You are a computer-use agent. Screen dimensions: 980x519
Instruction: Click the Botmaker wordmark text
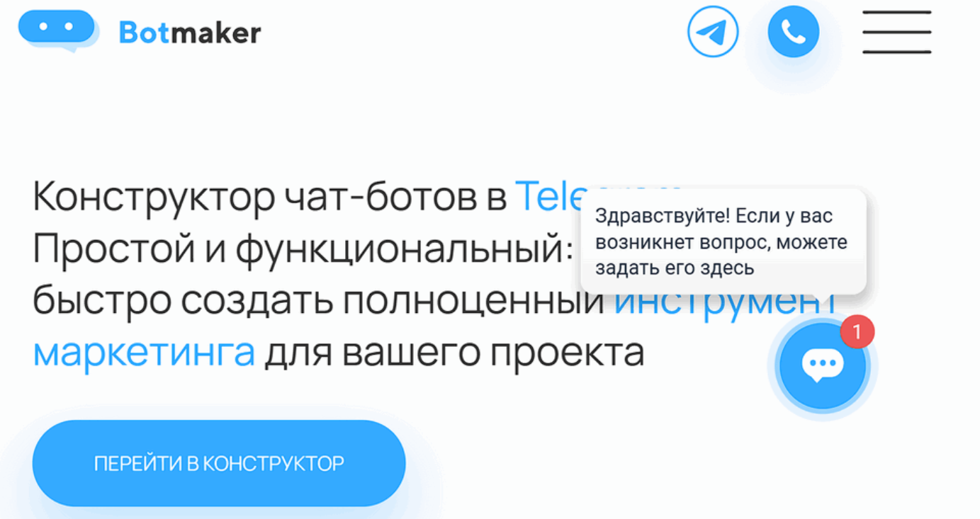[x=190, y=32]
